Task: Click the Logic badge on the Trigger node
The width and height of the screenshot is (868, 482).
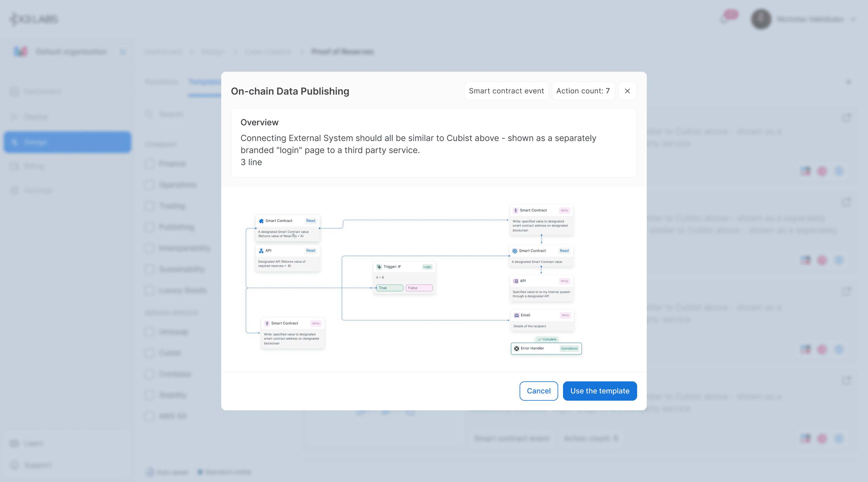Action: (427, 267)
